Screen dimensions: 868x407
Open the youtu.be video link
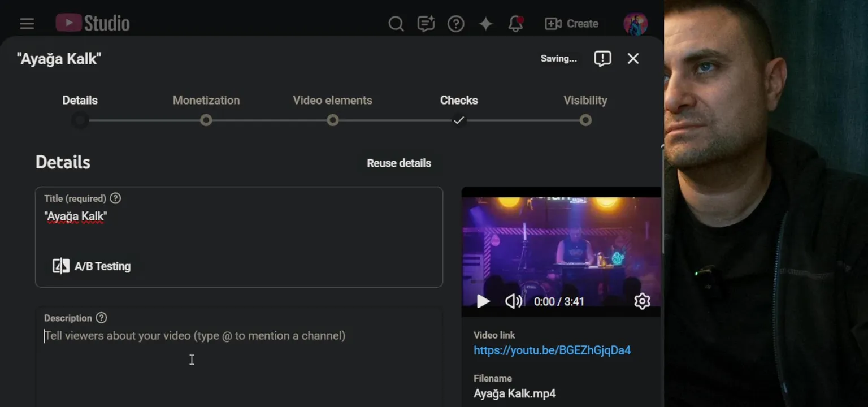point(552,350)
